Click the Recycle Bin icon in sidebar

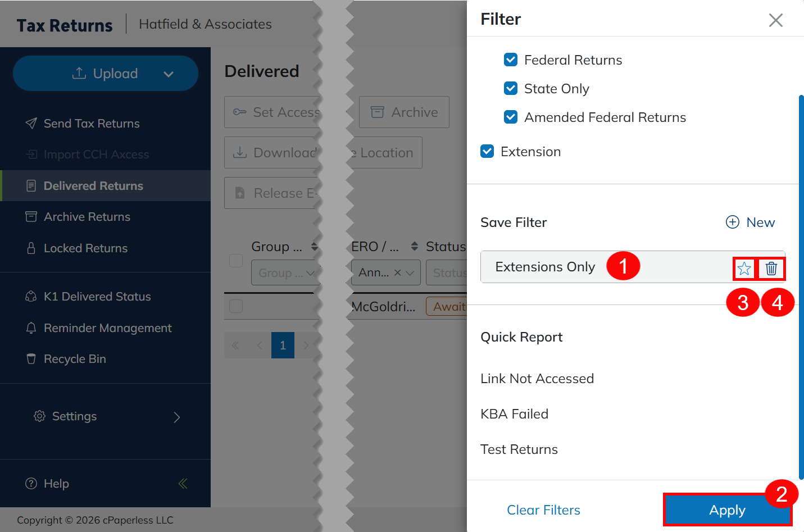pyautogui.click(x=31, y=359)
